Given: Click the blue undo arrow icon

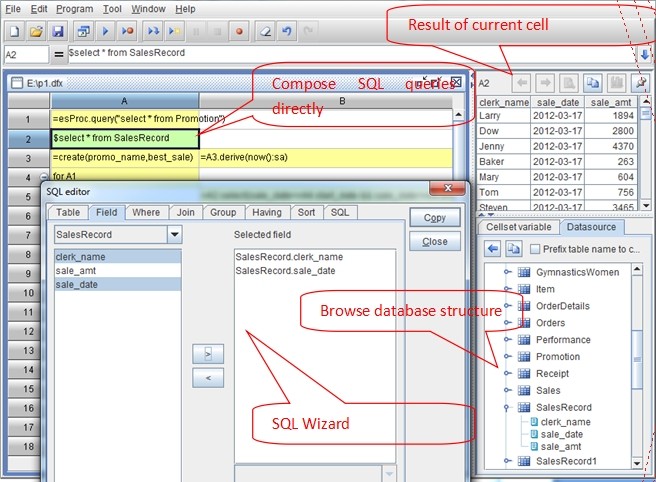Looking at the screenshot, I should pos(287,31).
